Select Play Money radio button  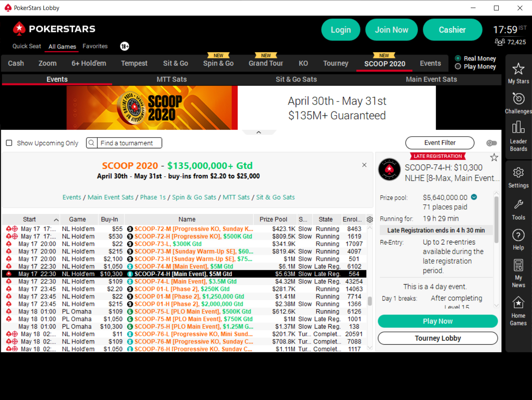click(458, 67)
